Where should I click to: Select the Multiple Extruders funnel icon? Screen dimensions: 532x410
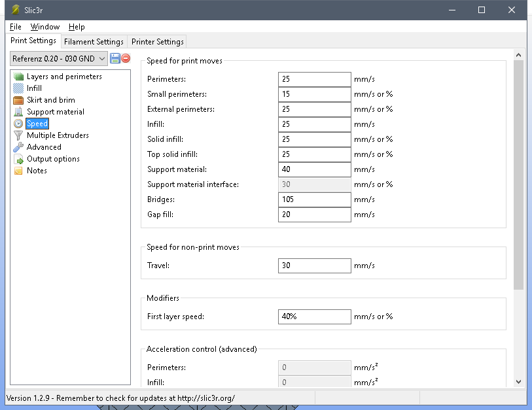click(x=18, y=135)
